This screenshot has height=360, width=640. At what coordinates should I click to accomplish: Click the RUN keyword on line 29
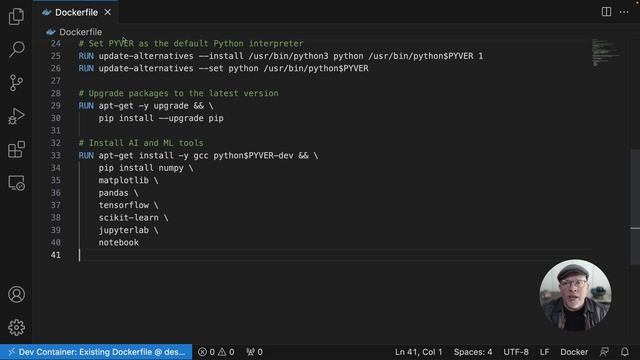pos(86,106)
